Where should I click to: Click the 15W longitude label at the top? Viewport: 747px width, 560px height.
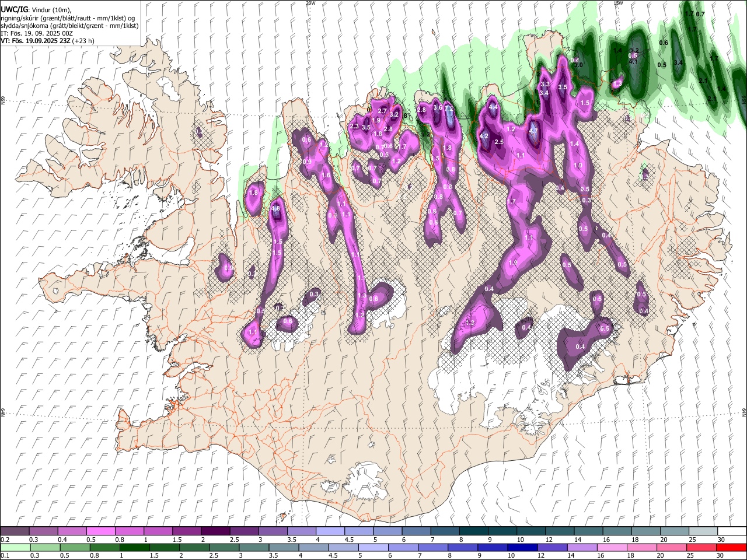[x=618, y=3]
